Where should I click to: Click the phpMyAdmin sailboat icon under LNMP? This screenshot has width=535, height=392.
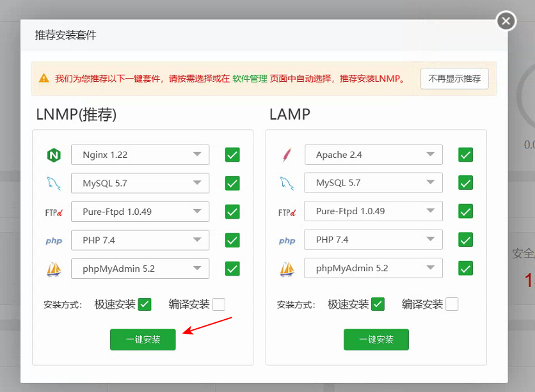tap(54, 268)
